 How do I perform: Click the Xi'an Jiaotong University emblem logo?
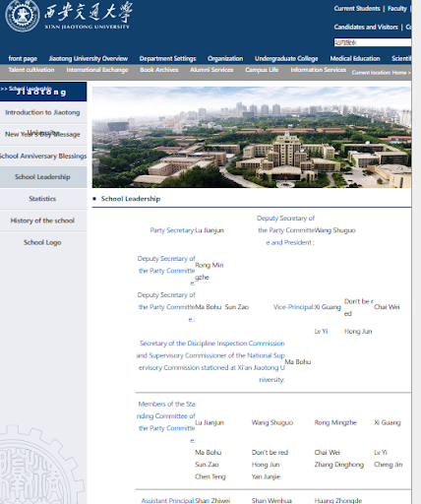[x=22, y=16]
